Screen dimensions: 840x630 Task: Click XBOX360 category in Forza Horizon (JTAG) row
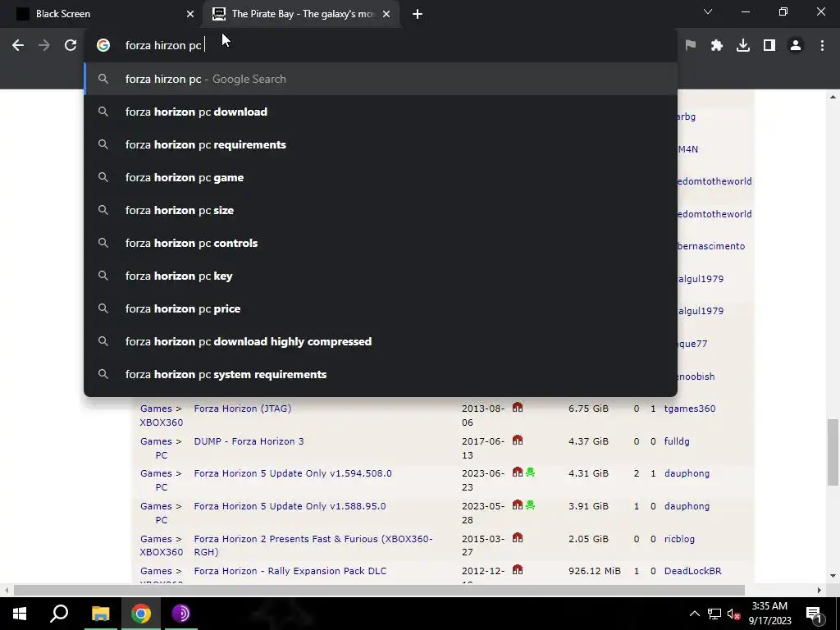point(162,422)
